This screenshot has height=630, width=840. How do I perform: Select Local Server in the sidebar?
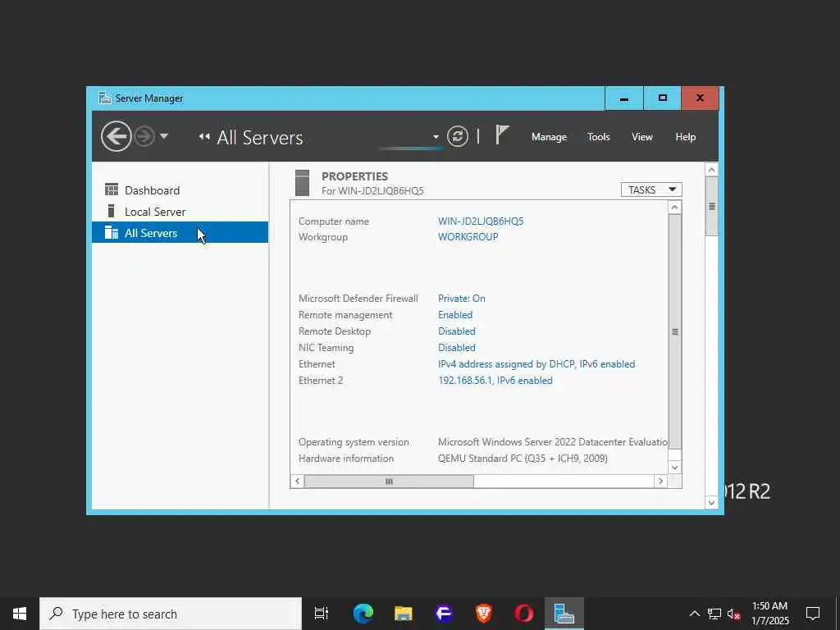coord(180,212)
